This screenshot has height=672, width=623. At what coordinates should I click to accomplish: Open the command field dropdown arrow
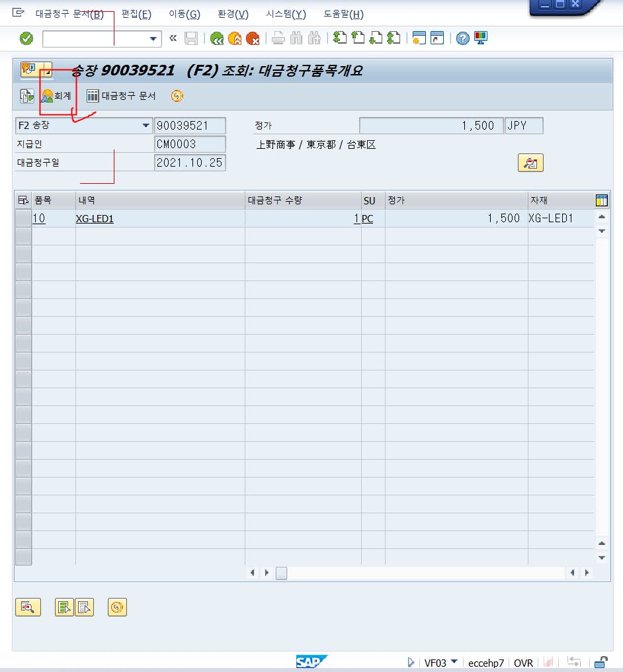153,38
